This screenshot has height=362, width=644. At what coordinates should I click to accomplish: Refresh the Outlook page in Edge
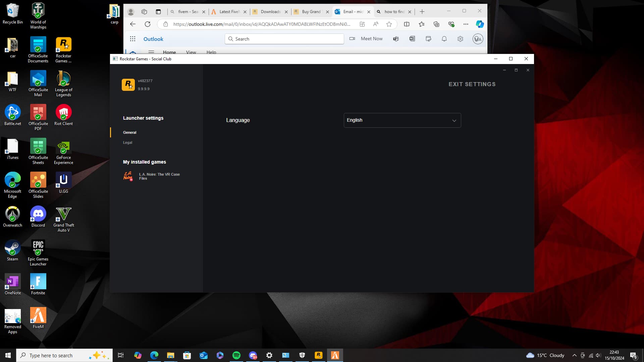(x=148, y=24)
